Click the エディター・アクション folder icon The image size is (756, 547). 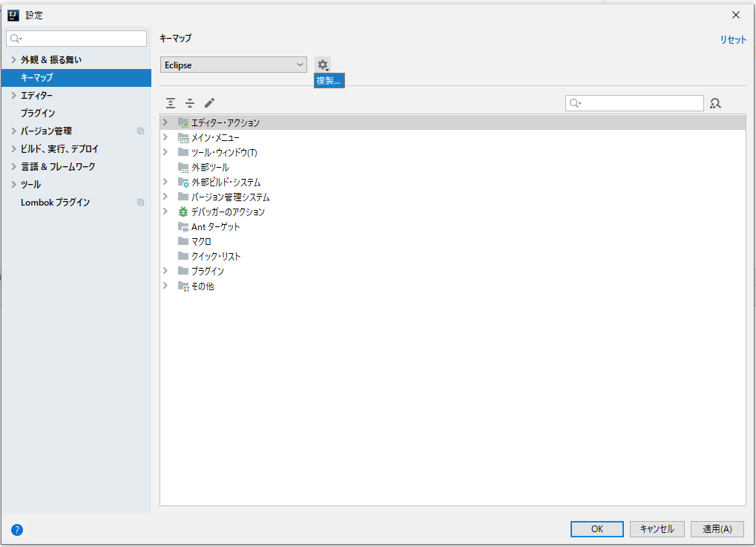click(183, 122)
